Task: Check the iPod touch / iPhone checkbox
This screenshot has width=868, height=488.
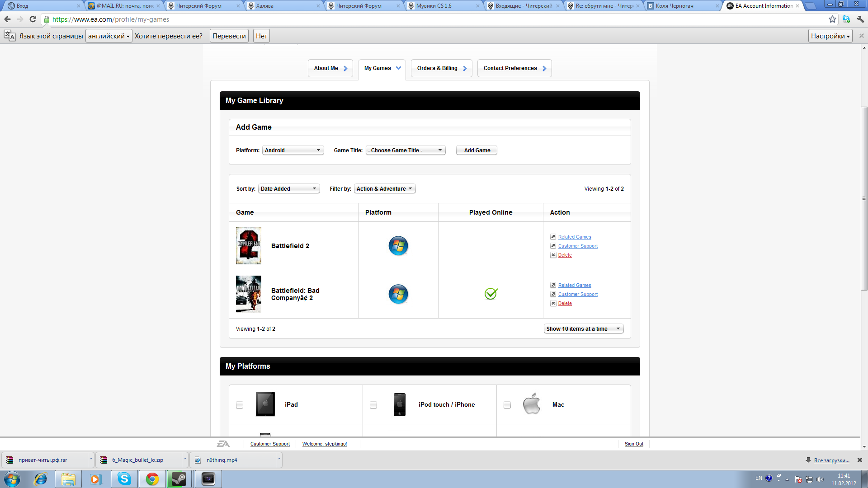Action: (373, 405)
